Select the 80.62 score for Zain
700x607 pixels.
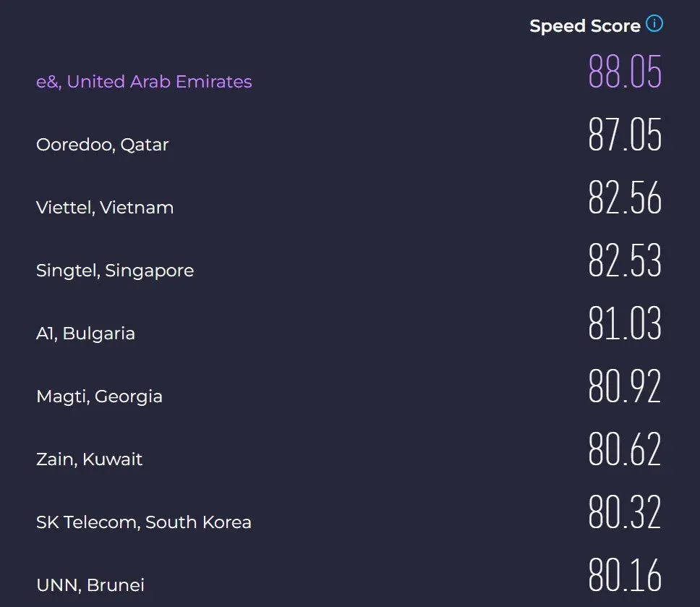click(625, 449)
